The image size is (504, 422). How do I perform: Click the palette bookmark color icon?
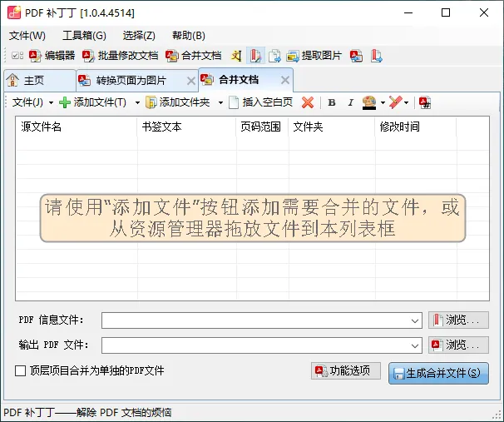point(369,102)
